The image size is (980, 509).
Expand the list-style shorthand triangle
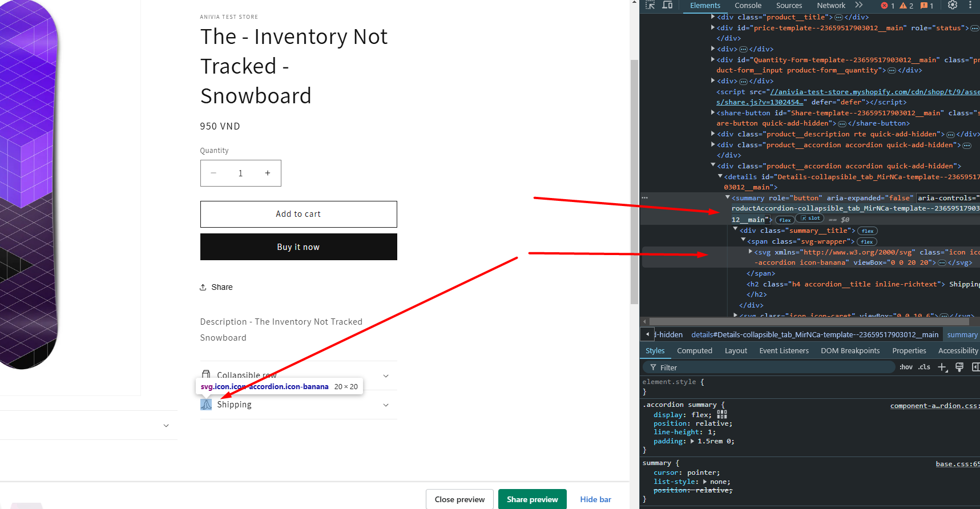(705, 482)
